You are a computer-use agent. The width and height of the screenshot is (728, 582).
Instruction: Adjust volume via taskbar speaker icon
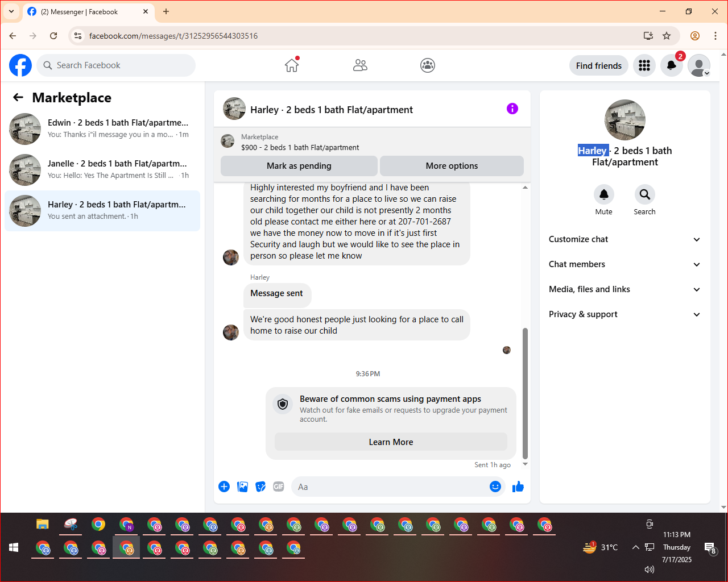[650, 569]
